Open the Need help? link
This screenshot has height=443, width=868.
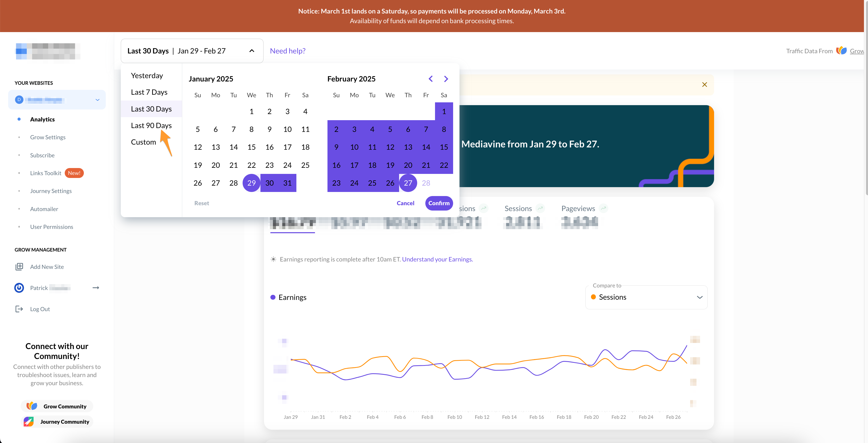click(x=287, y=51)
